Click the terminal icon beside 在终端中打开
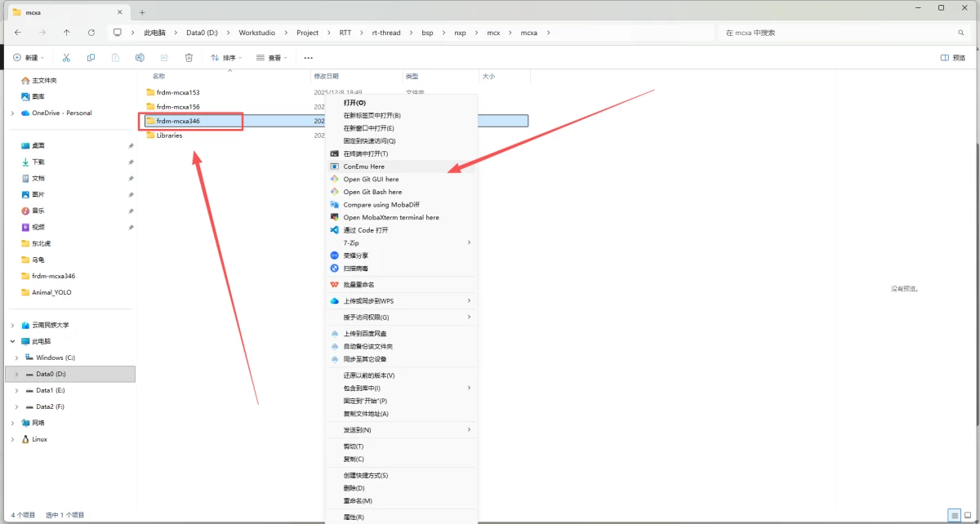 (x=334, y=153)
